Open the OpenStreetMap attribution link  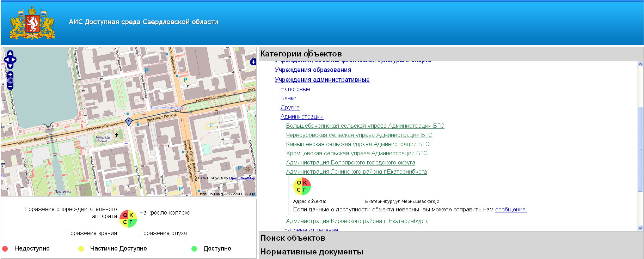point(242,178)
